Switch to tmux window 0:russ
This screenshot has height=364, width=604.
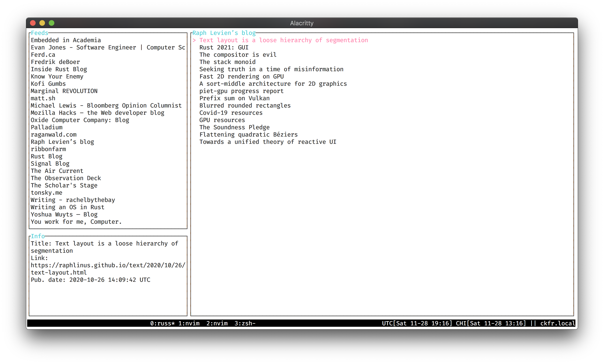tap(162, 323)
